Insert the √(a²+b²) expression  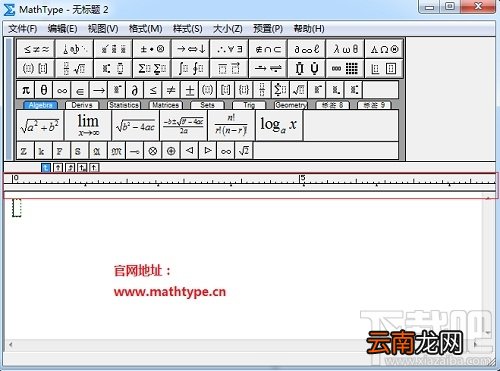point(40,125)
